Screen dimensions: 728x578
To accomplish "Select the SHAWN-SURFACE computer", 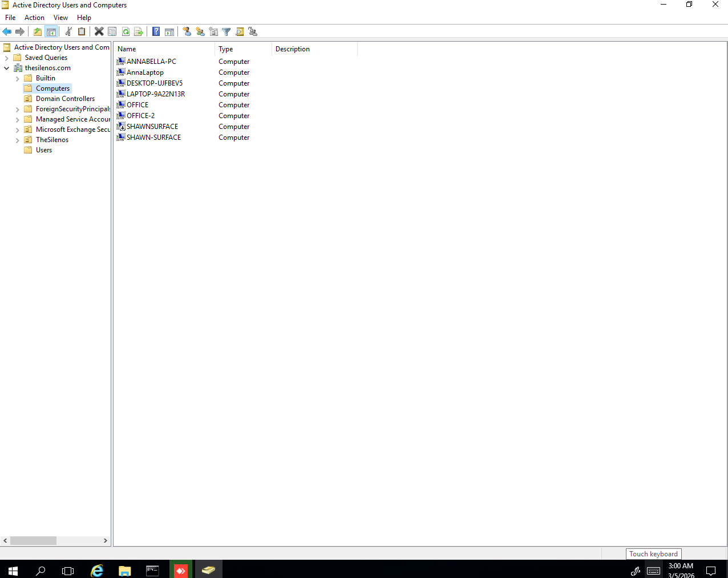I will [153, 138].
